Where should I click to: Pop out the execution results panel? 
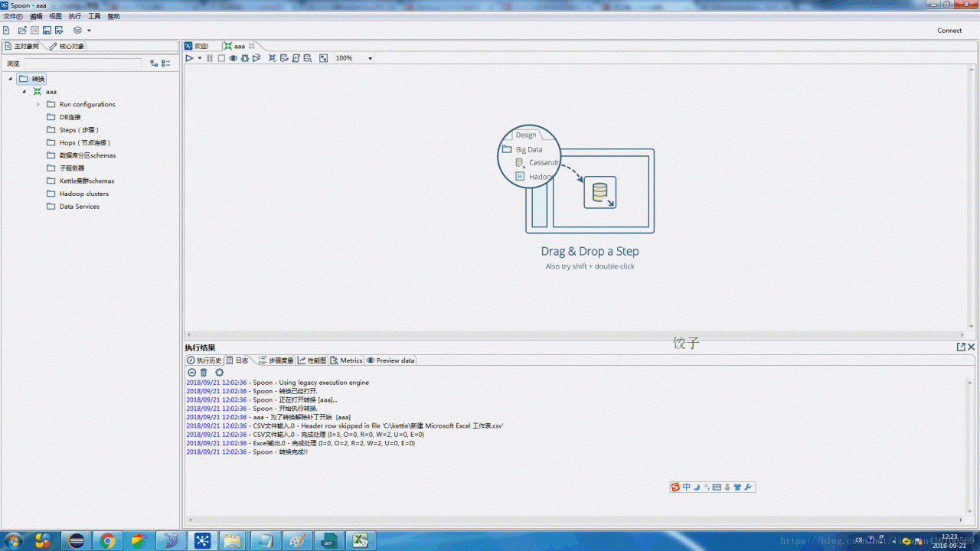[x=961, y=347]
